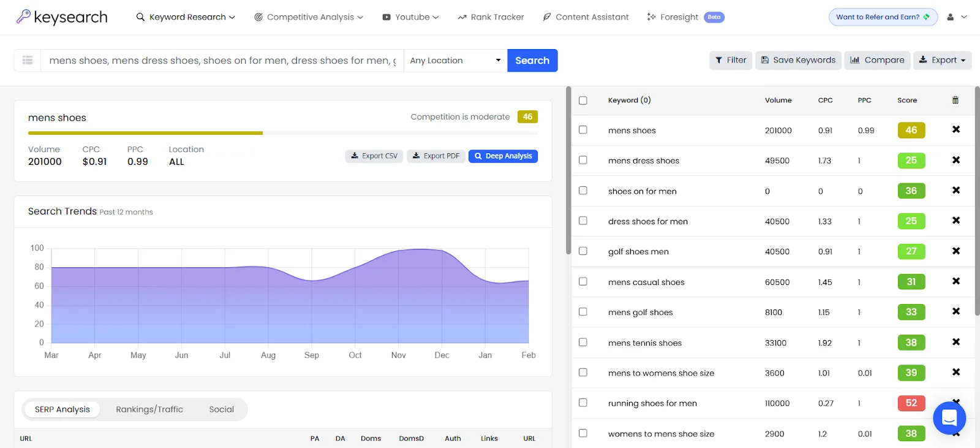
Task: Check mens casual shoes checkbox
Action: pos(583,281)
